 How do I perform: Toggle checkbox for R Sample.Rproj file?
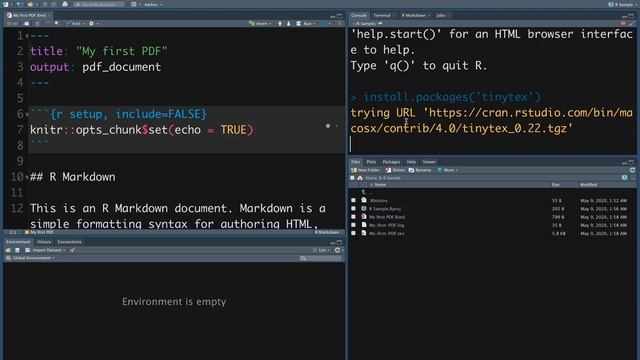coord(353,209)
